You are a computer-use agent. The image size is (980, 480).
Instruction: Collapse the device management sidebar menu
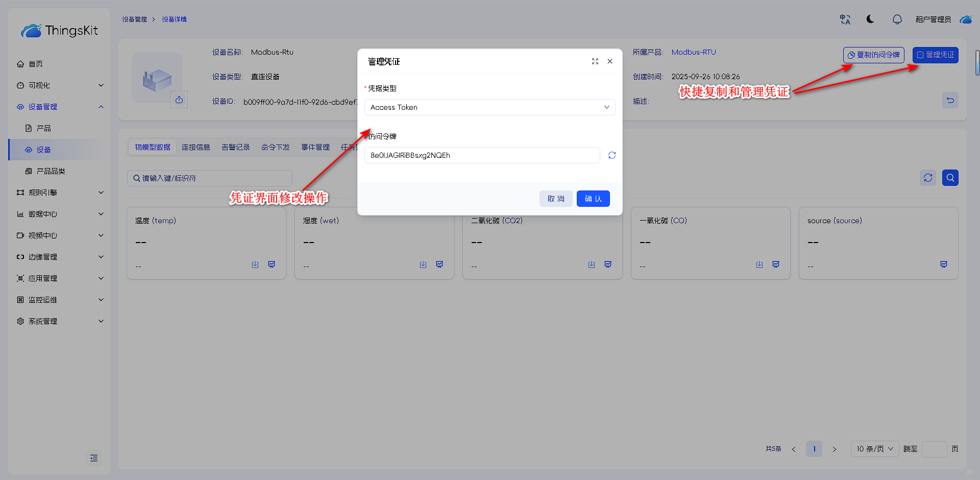point(60,107)
